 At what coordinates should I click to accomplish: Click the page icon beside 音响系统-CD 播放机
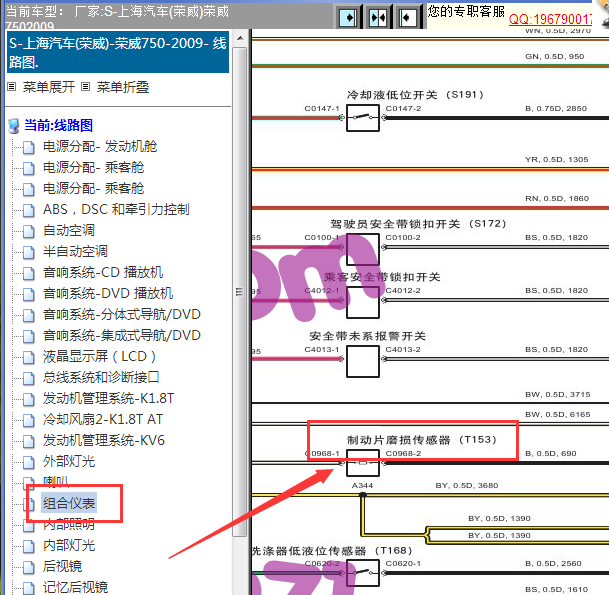pos(28,273)
